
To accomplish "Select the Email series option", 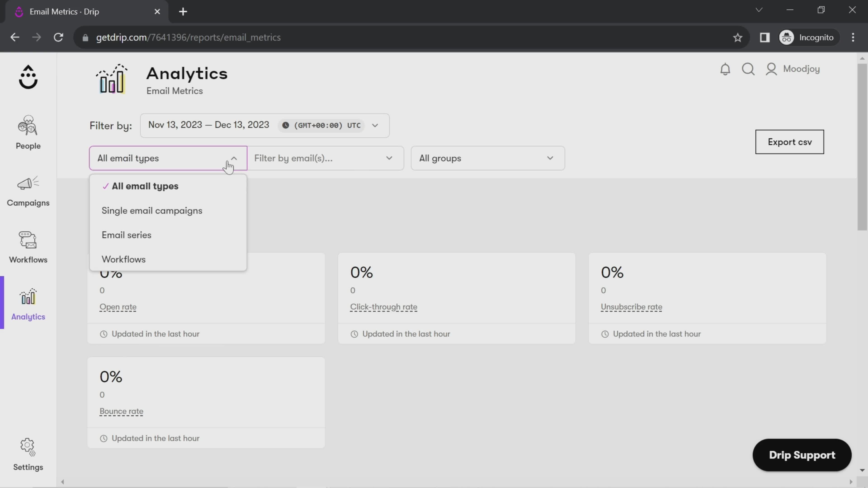I will pos(168,235).
